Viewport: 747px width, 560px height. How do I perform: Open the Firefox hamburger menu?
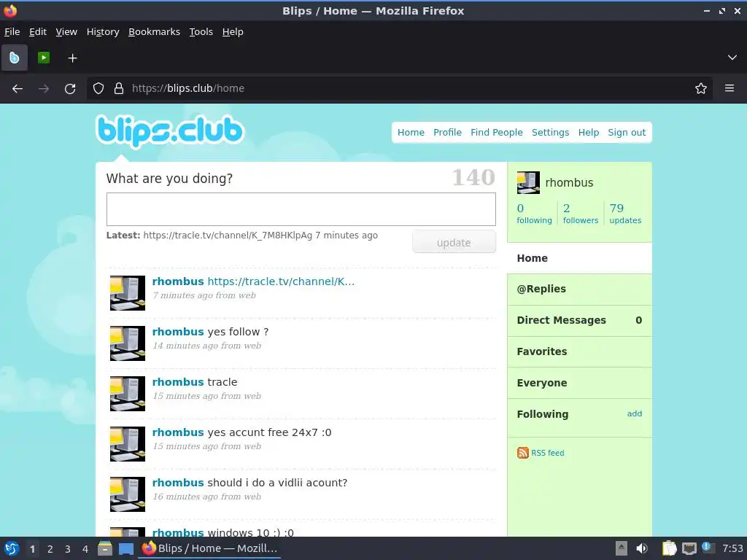[729, 88]
